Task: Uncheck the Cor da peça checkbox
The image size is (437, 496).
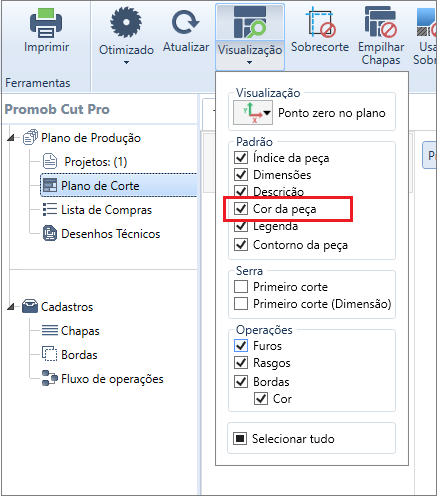Action: pyautogui.click(x=241, y=209)
